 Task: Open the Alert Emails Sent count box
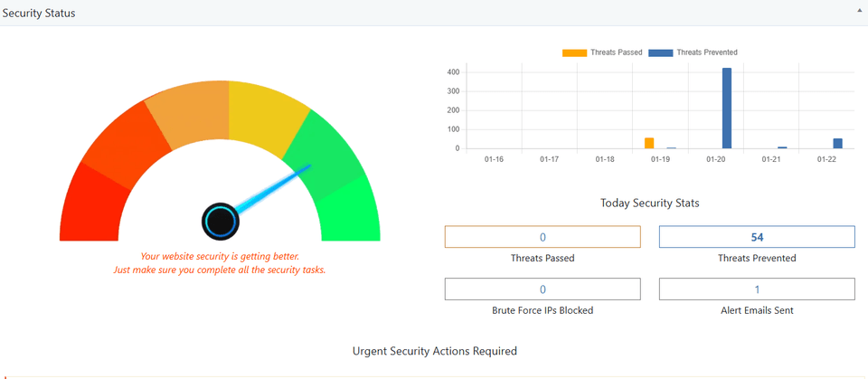coord(757,289)
